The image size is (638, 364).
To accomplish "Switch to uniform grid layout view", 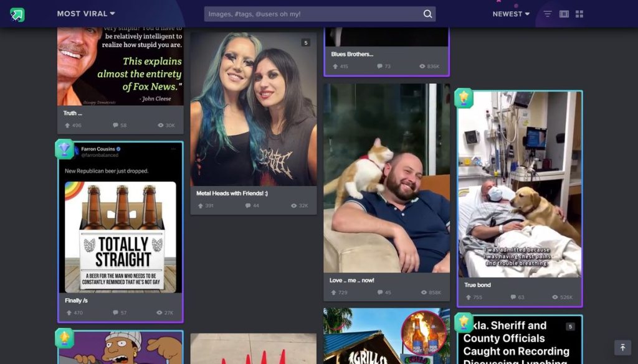I will 579,14.
